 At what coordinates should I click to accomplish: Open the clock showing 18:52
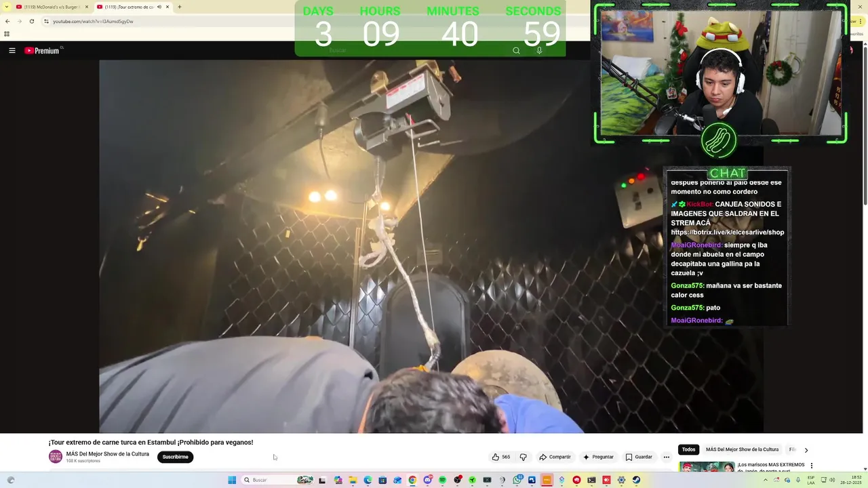click(851, 480)
